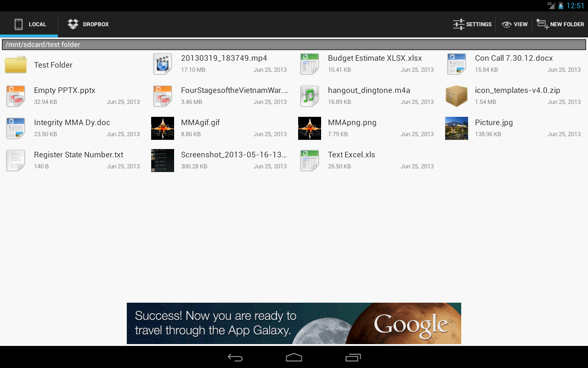Image resolution: width=588 pixels, height=368 pixels.
Task: Select the Register State Number.txt text file icon
Action: [16, 161]
